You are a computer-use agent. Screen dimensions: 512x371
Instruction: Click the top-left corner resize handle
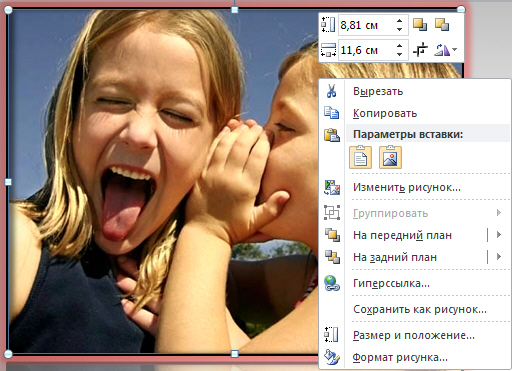pos(8,10)
